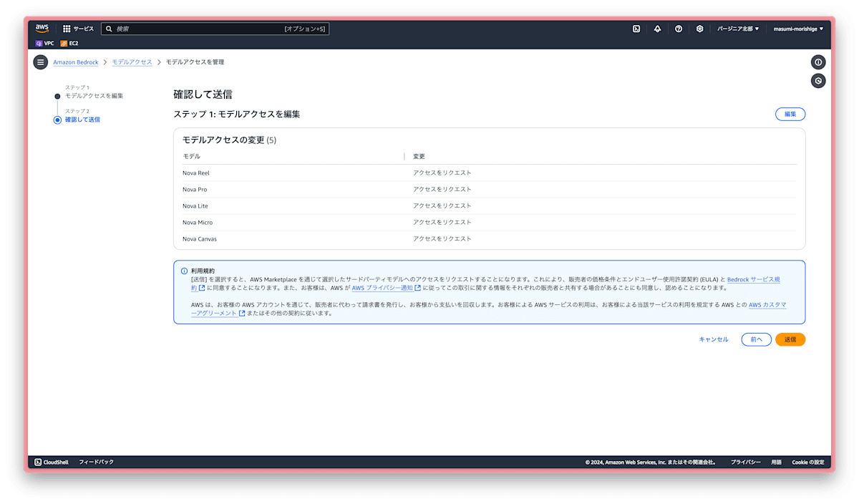Click the orange 送信 button
Screen dimensions: 859x504
pos(790,339)
